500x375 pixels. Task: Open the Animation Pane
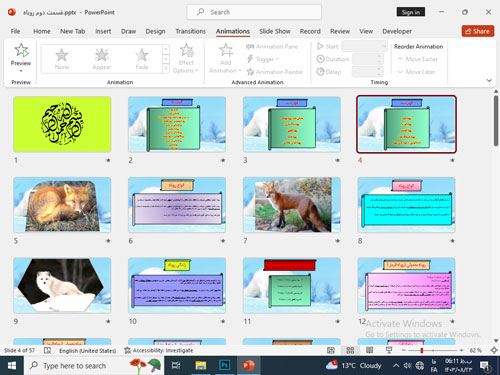tap(272, 47)
